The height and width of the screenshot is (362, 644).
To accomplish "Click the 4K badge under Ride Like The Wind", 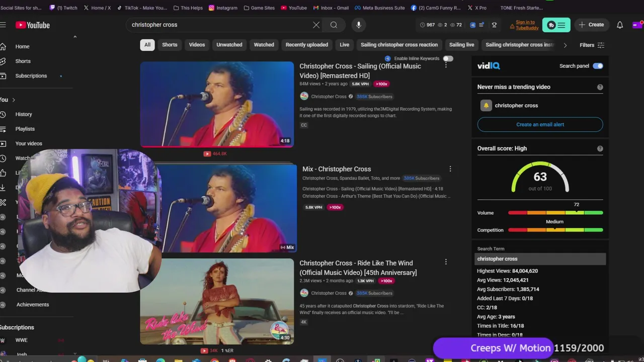I will coord(304,322).
